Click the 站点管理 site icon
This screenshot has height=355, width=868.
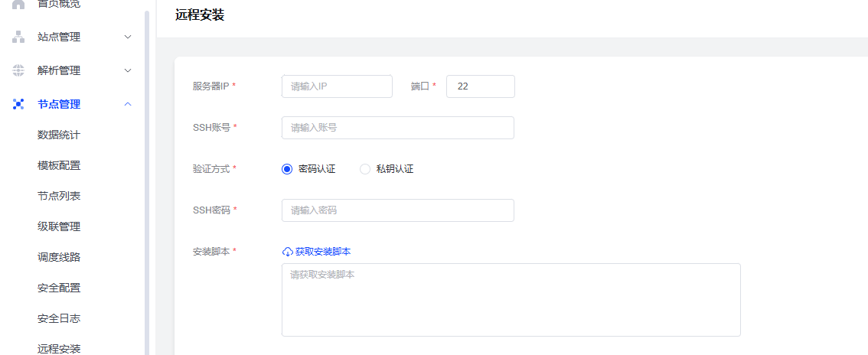[x=18, y=37]
